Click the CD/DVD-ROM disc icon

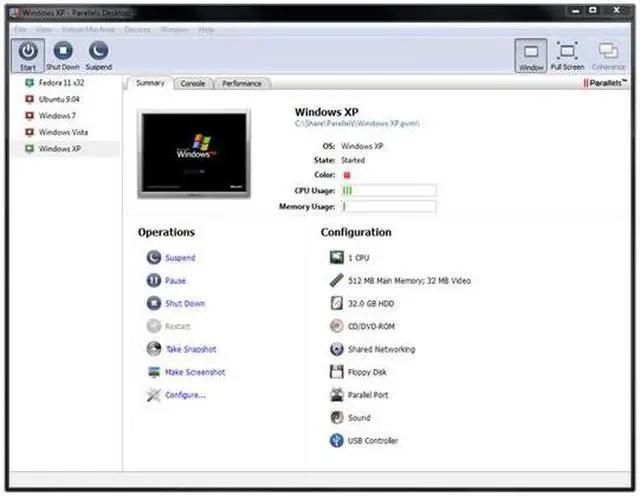[x=337, y=326]
